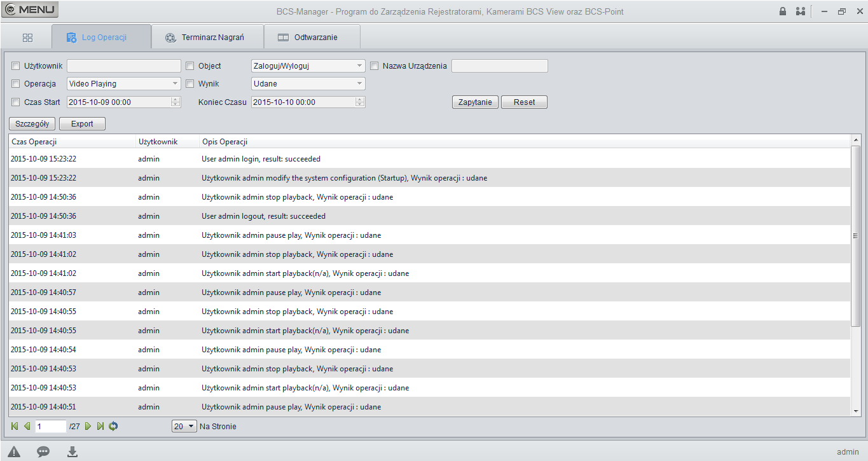Go to next page of log
The height and width of the screenshot is (461, 868).
coord(88,426)
